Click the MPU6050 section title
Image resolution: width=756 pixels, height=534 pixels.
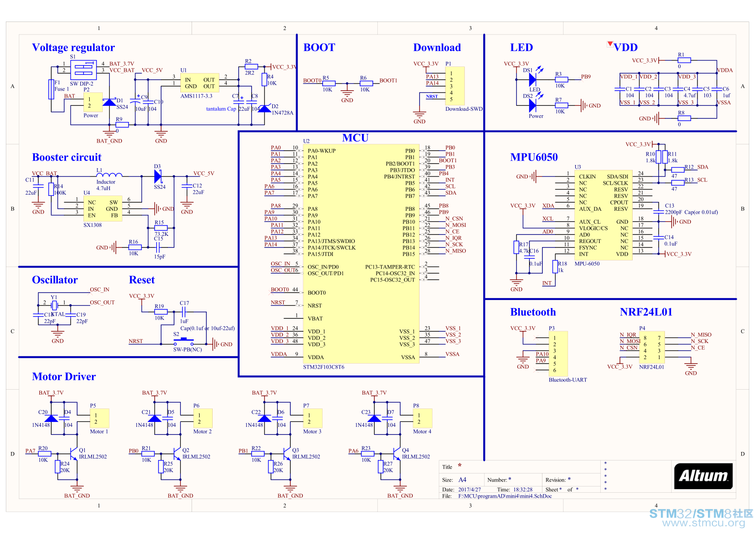click(534, 157)
